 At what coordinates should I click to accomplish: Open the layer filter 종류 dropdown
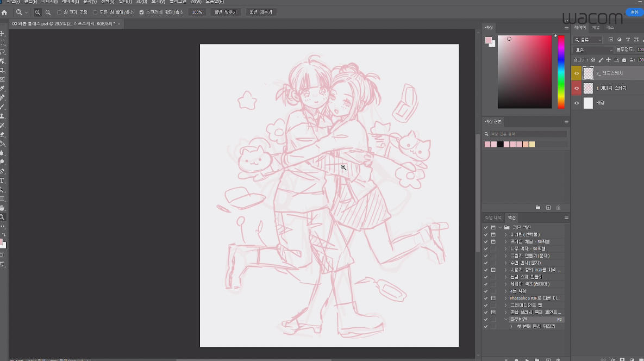point(588,40)
